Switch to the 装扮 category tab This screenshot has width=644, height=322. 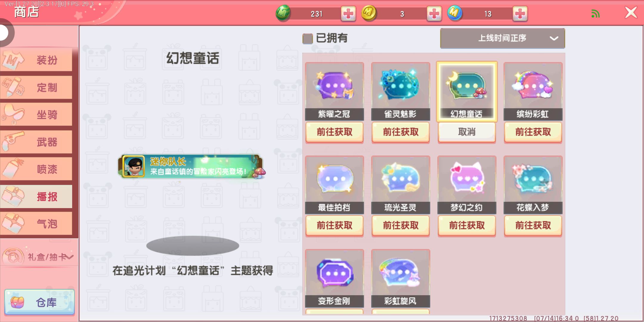tap(36, 60)
